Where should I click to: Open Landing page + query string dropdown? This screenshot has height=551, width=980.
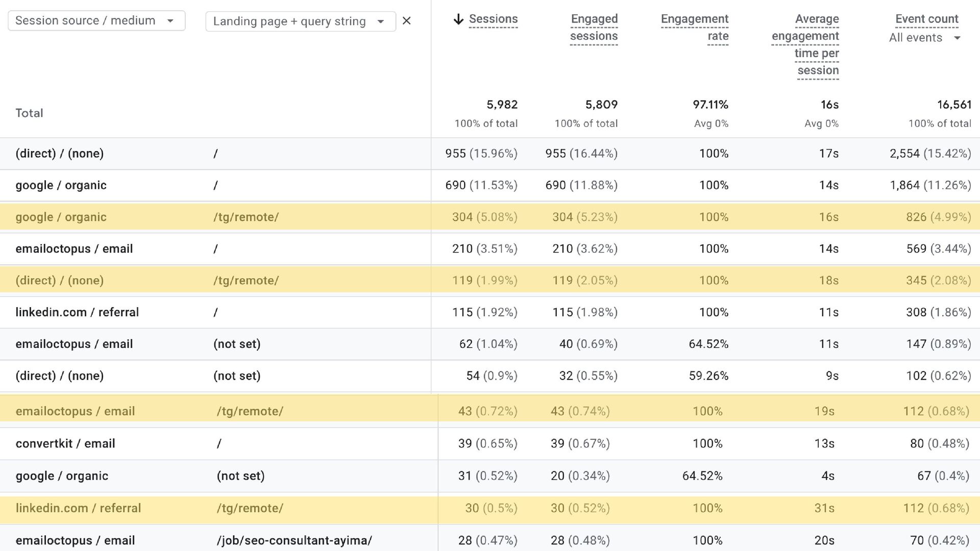pos(300,21)
